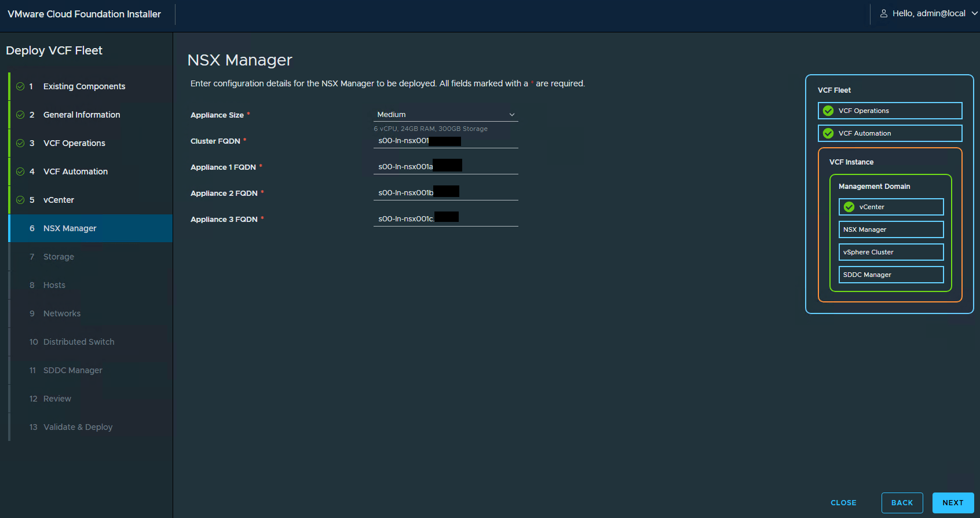Select the Networks wizard step

(x=90, y=313)
